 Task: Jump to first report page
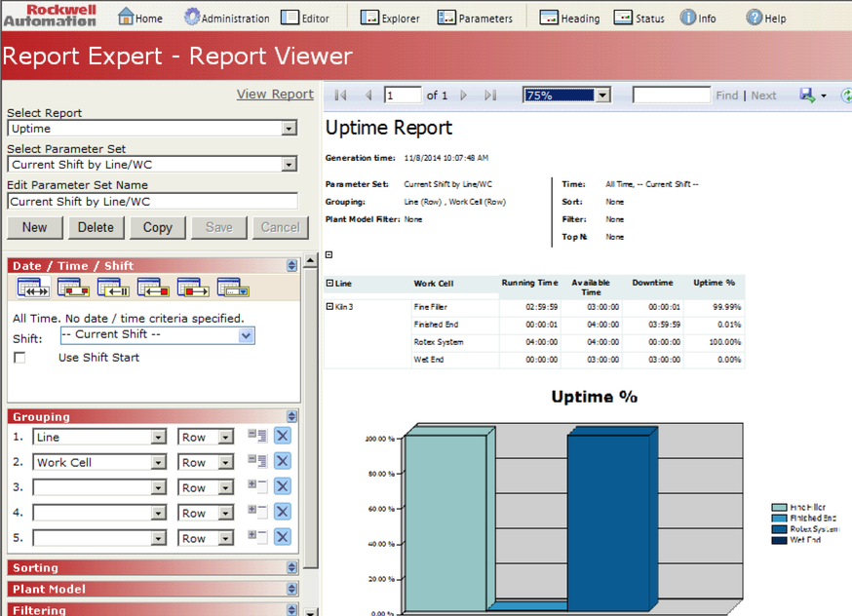click(x=340, y=96)
